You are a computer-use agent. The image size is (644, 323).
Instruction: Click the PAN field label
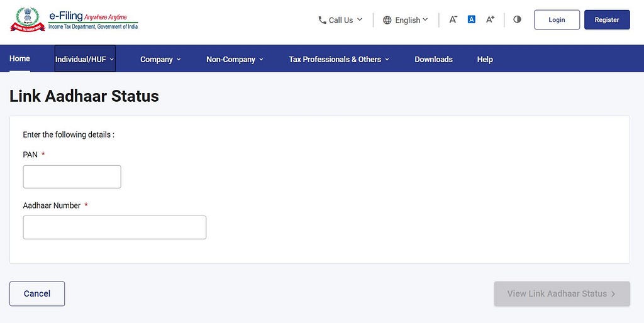coord(30,155)
